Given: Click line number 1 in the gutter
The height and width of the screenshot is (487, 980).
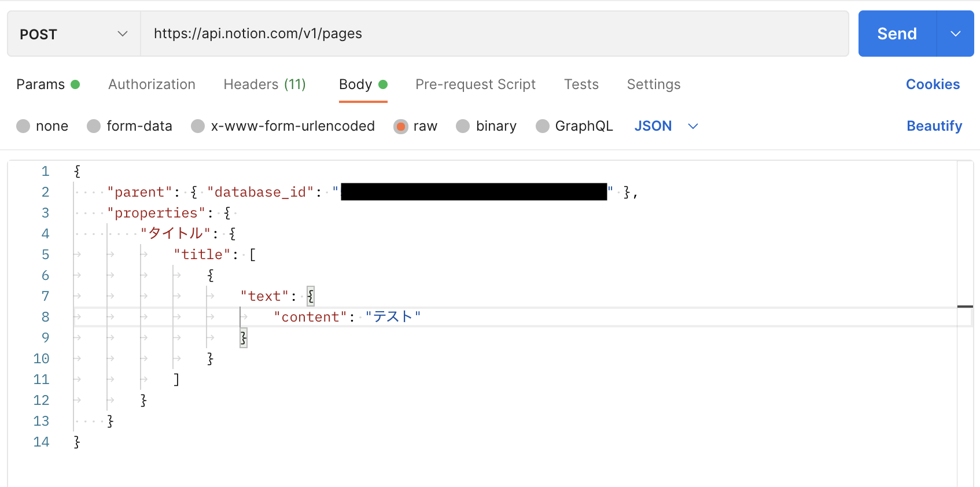Looking at the screenshot, I should [x=45, y=171].
